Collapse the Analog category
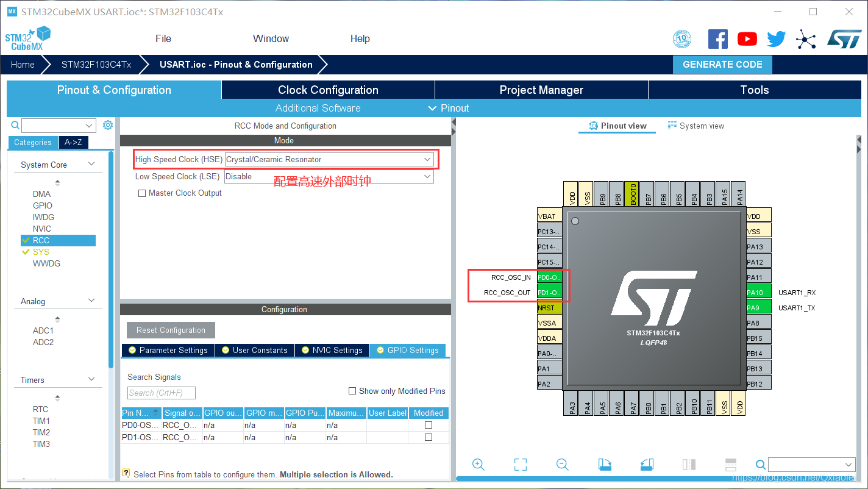Viewport: 868px width, 489px height. (91, 301)
